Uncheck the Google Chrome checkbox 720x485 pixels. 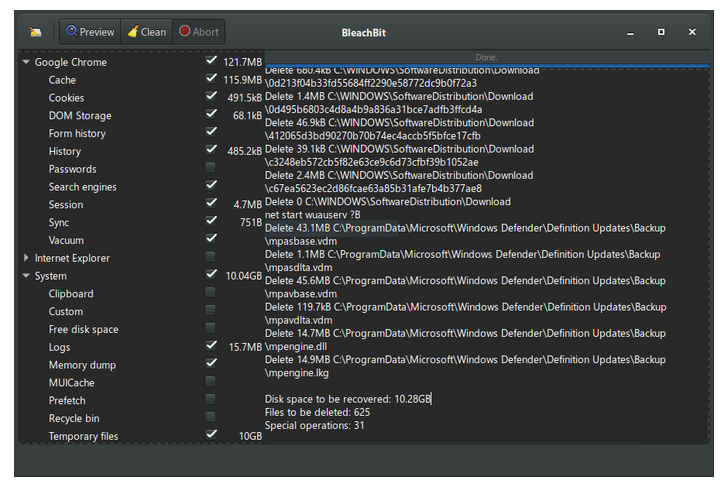211,60
